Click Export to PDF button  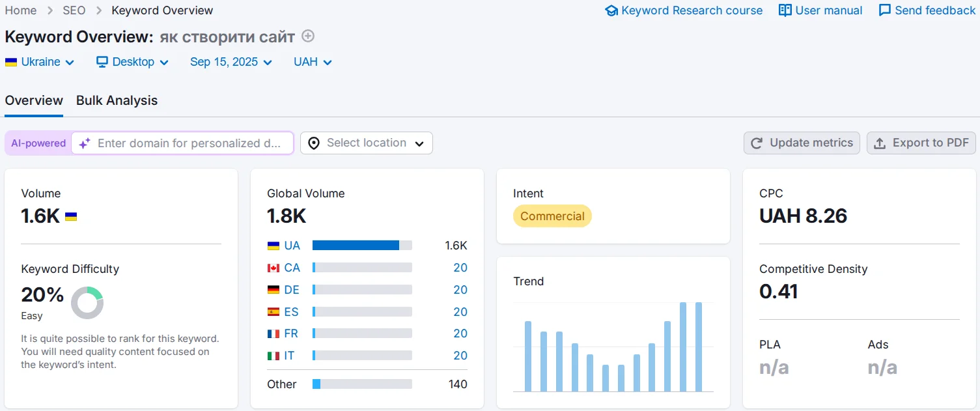pos(921,143)
